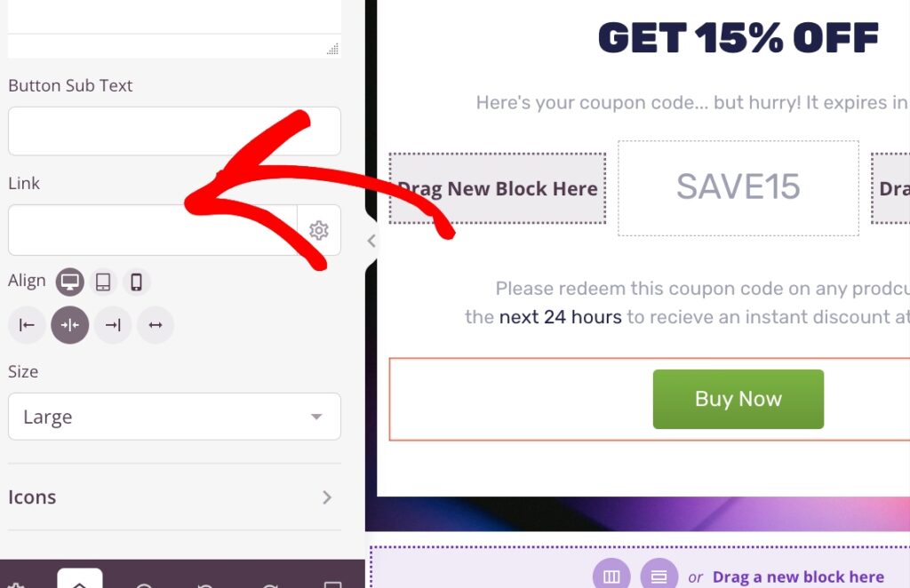The height and width of the screenshot is (588, 910).
Task: Select mobile device for alignment
Action: (x=136, y=282)
